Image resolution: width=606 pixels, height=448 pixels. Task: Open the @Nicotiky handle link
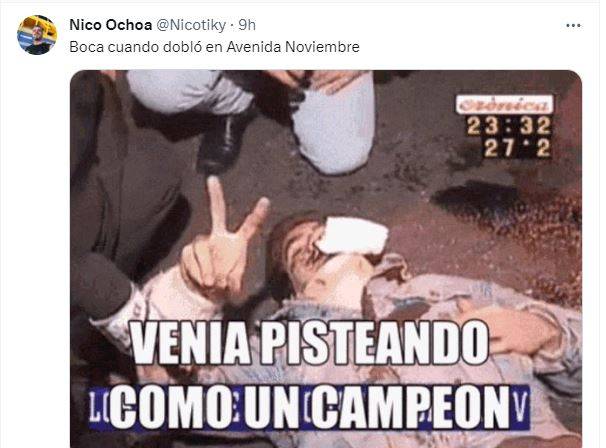tap(191, 26)
